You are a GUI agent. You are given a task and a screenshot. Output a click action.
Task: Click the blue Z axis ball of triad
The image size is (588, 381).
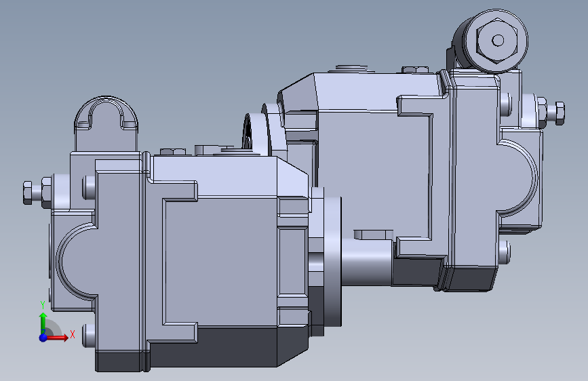click(x=43, y=338)
